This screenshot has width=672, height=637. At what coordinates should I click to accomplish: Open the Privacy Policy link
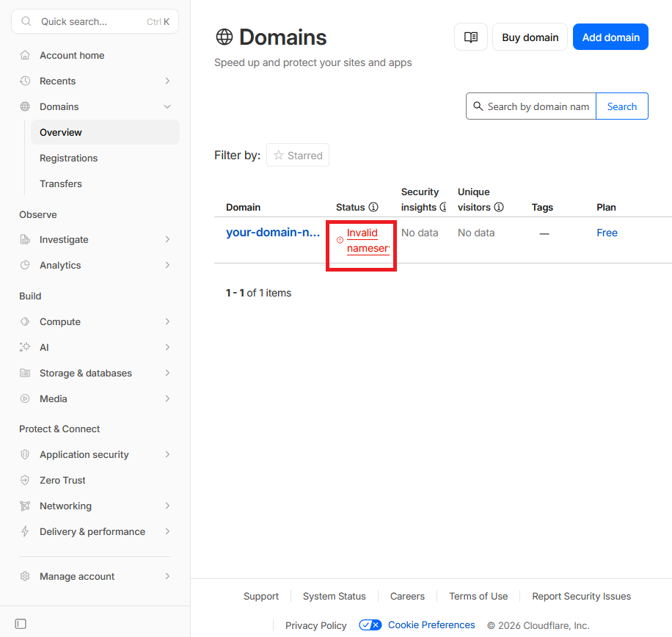[316, 625]
